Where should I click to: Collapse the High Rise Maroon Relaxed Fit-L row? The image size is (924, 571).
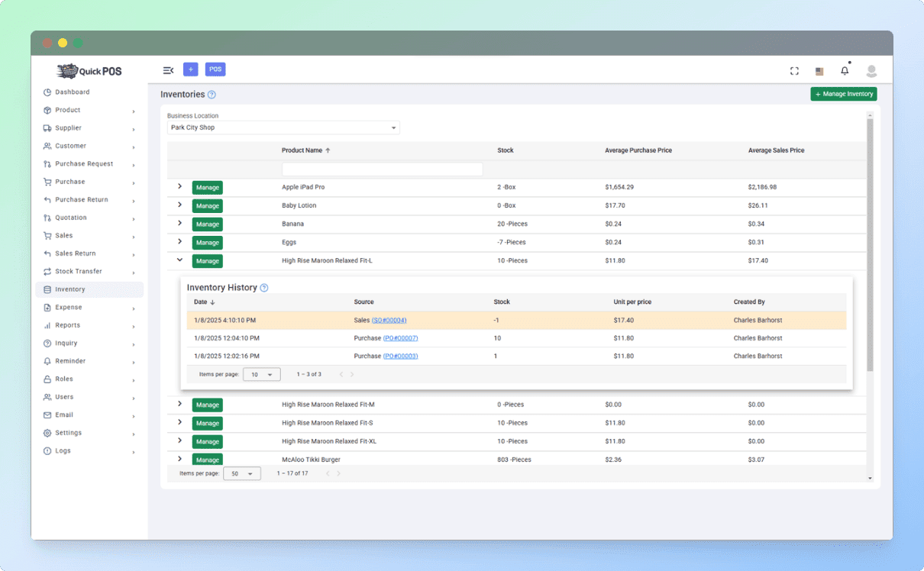[x=180, y=260]
